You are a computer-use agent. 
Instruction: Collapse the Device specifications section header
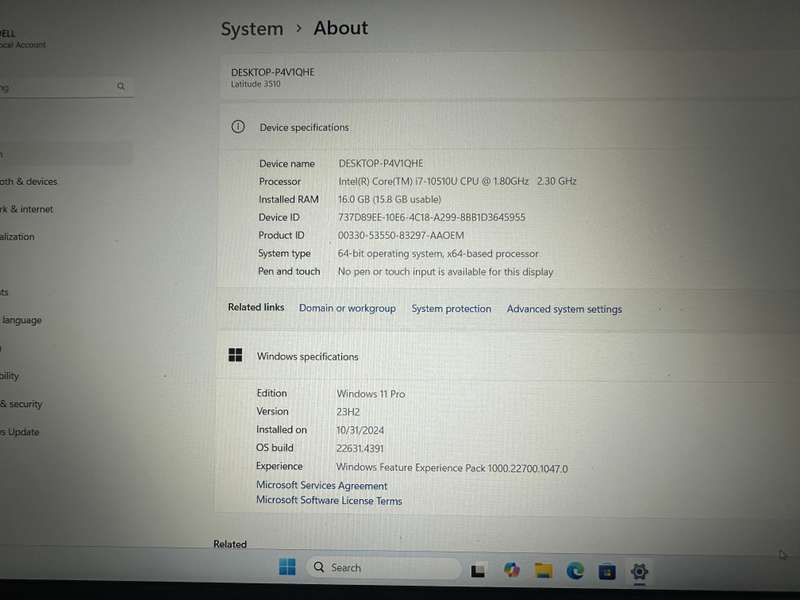pos(510,127)
